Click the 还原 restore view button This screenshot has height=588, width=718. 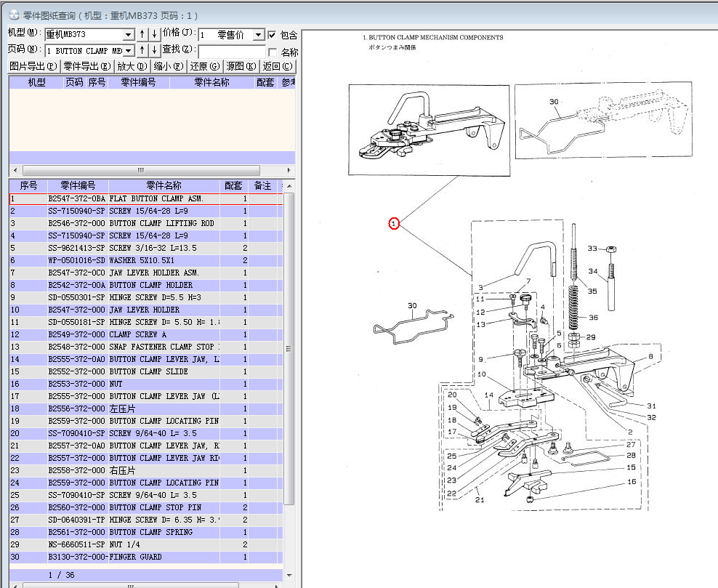click(x=204, y=66)
